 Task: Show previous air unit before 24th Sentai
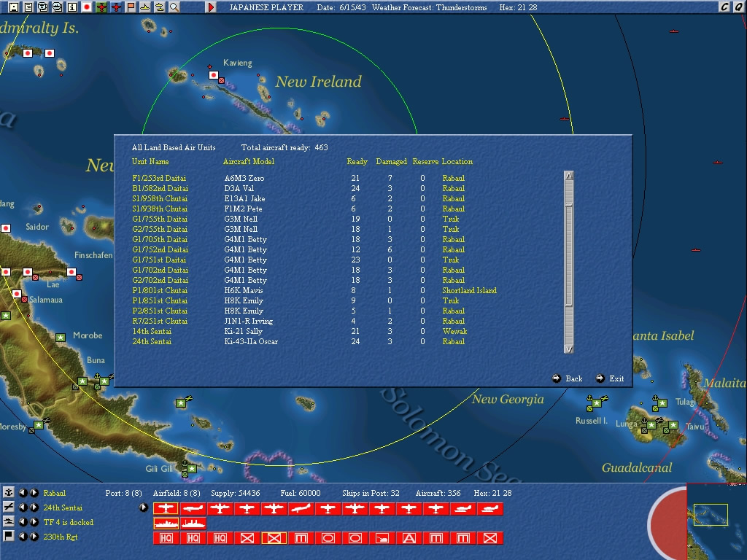[23, 507]
